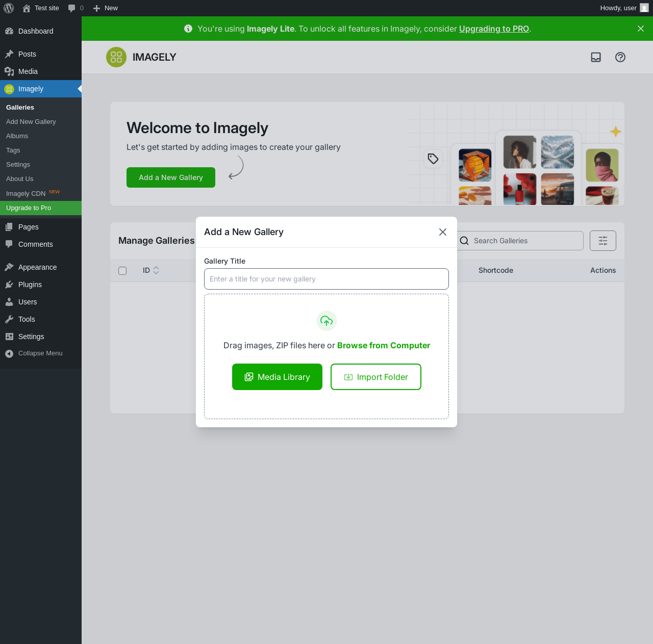Screen dimensions: 653x644
Task: Click the plus New icon in admin bar
Action: pyautogui.click(x=96, y=8)
